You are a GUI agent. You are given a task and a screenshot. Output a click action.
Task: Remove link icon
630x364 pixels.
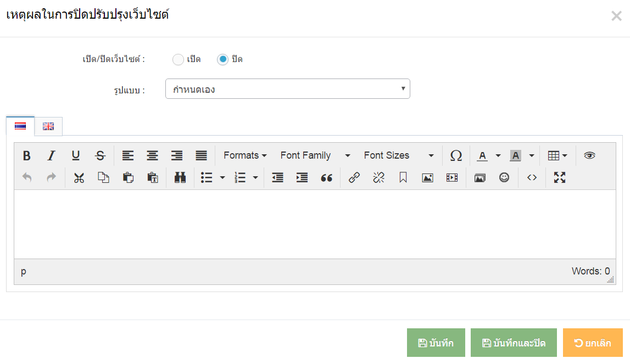[378, 177]
